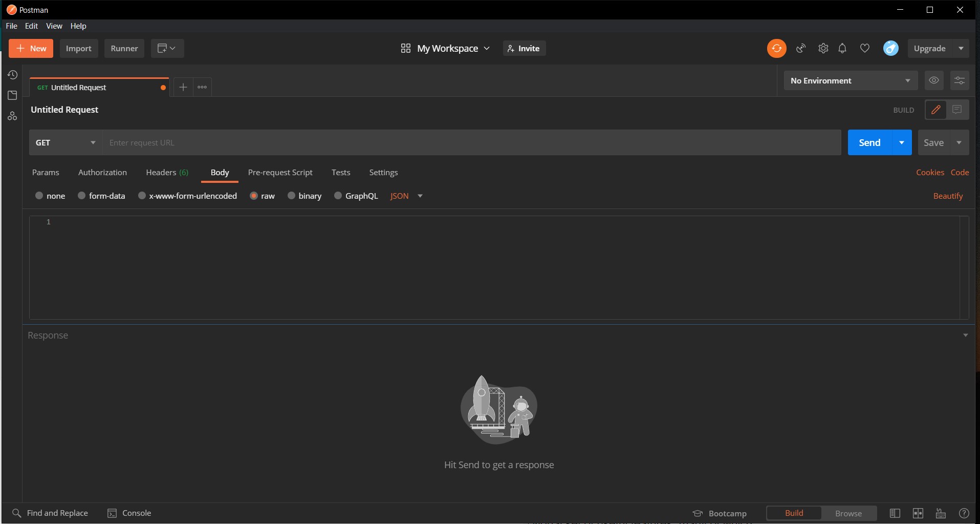Open the My Workspace dropdown
Viewport: 980px width, 524px height.
coord(445,48)
